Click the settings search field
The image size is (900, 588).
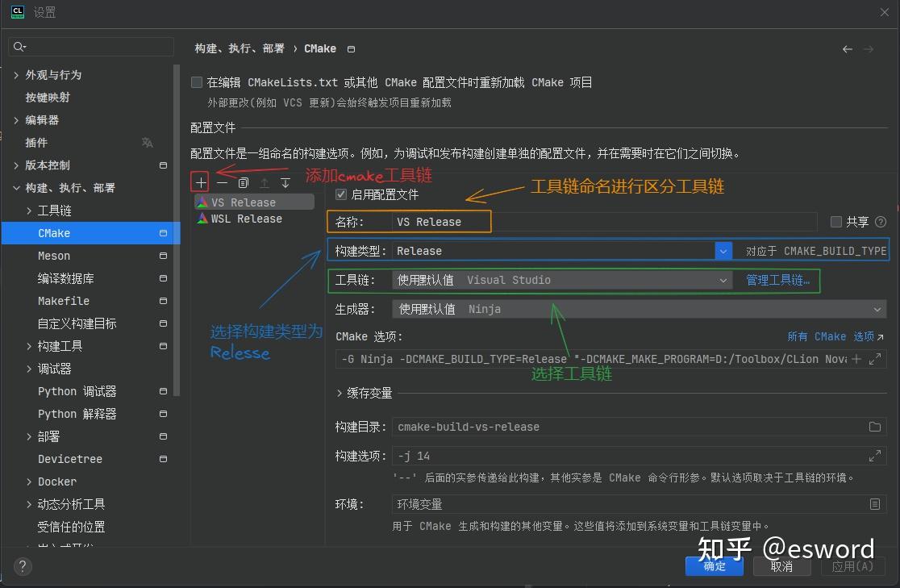point(90,46)
